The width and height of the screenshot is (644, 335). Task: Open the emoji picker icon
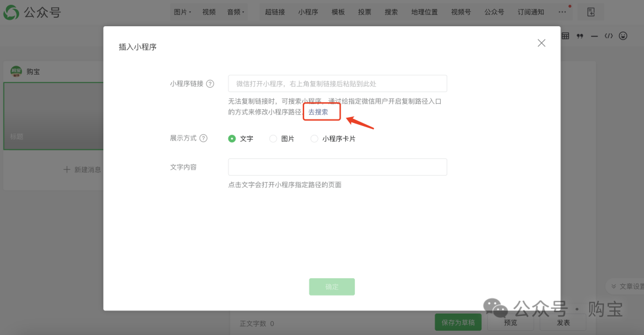pyautogui.click(x=623, y=36)
